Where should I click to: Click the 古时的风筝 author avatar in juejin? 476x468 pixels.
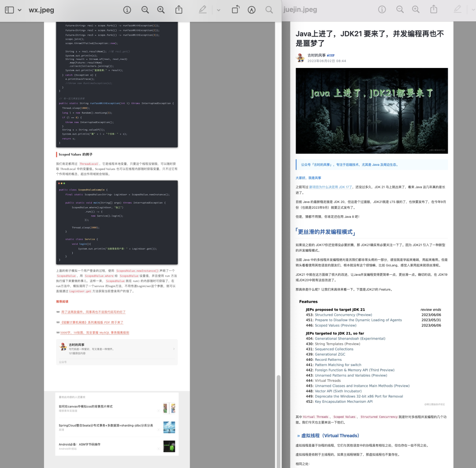pos(300,58)
